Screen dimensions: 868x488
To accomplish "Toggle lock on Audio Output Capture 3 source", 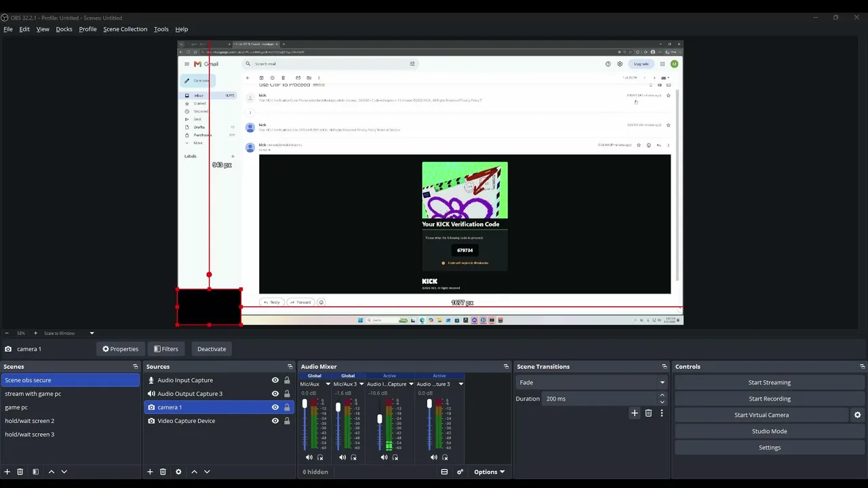I will pyautogui.click(x=287, y=394).
